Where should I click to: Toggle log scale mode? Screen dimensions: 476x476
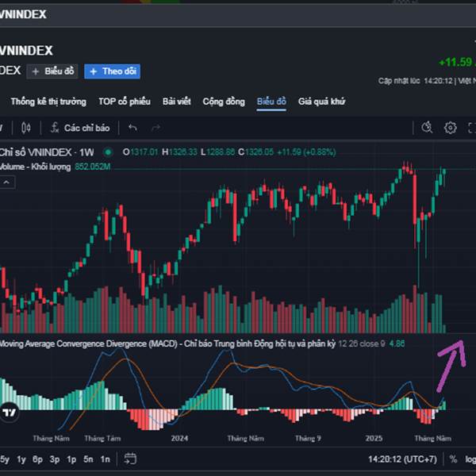[470, 459]
